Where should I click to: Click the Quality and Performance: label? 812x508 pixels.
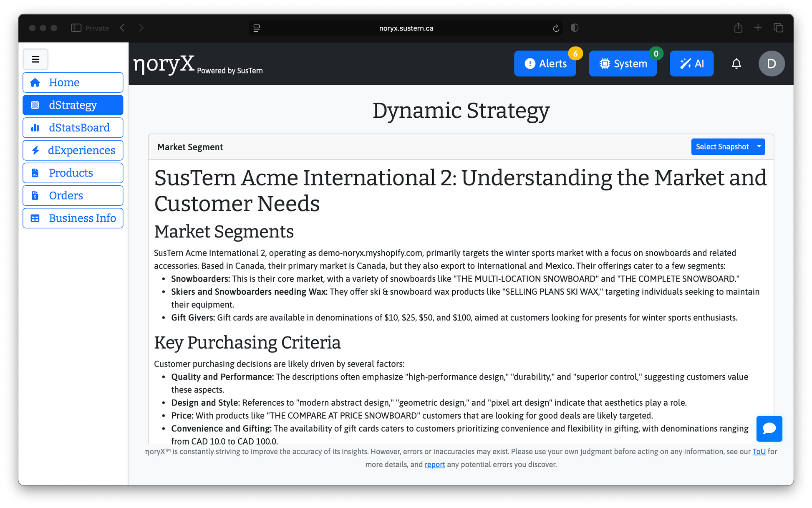point(222,377)
